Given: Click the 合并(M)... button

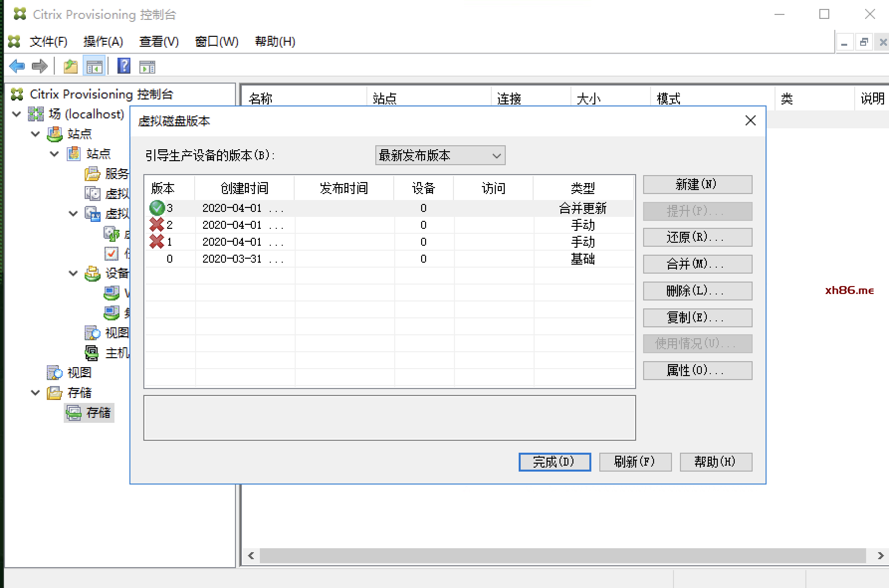Looking at the screenshot, I should 697,264.
